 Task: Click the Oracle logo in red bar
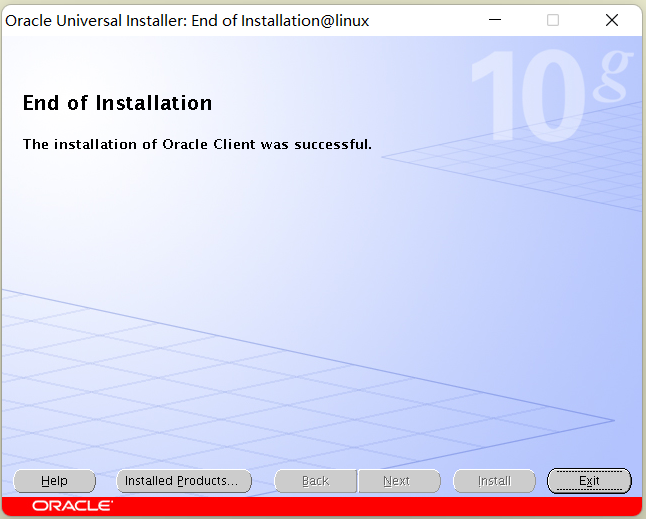point(73,506)
